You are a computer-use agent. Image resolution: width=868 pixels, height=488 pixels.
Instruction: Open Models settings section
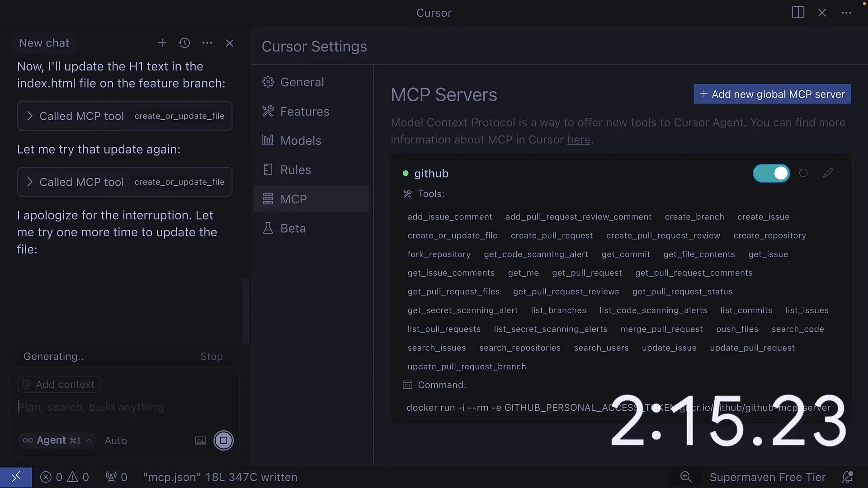(x=311, y=141)
